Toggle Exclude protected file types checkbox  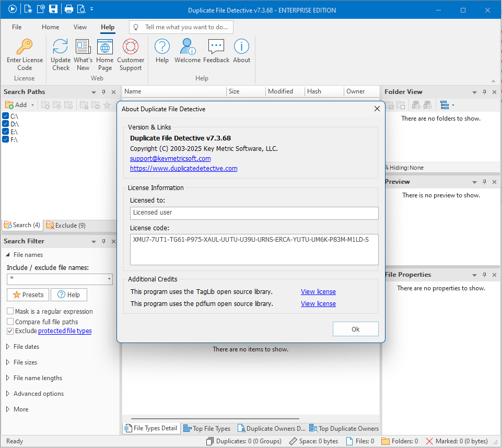coord(10,331)
